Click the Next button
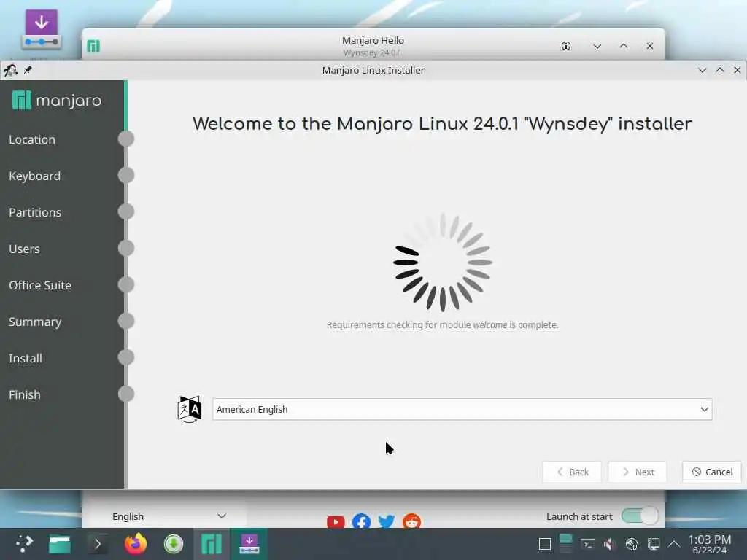 pyautogui.click(x=638, y=472)
